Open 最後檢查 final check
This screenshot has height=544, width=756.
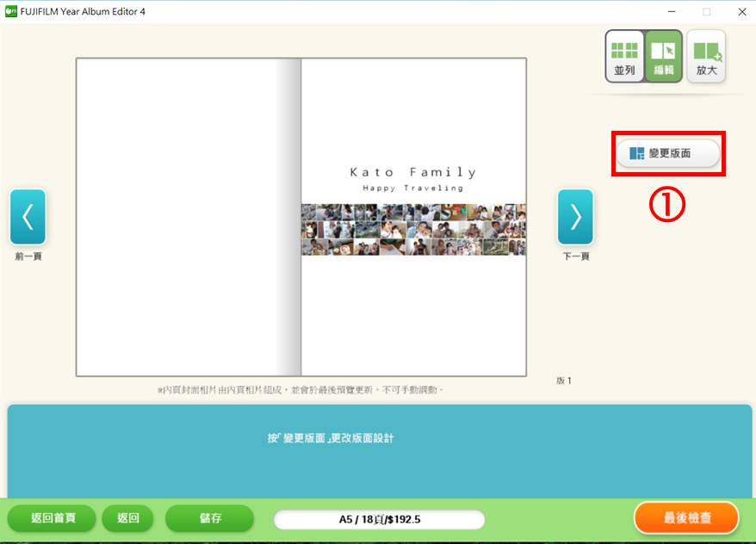686,518
